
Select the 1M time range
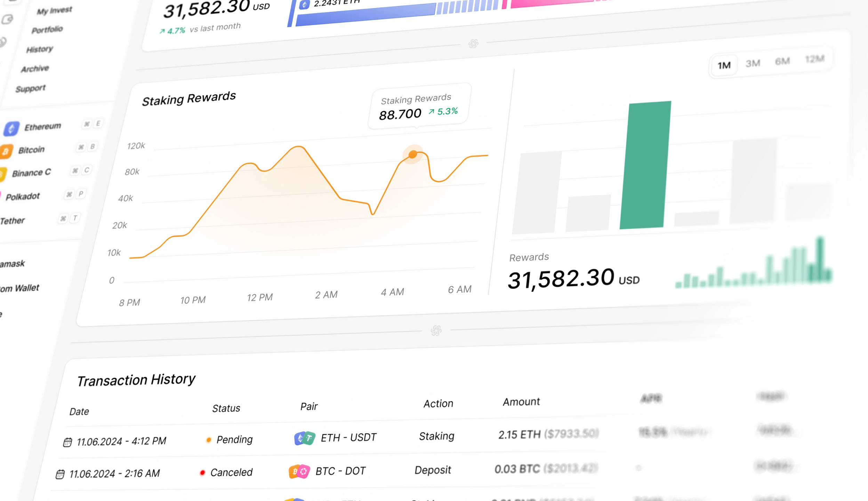coord(724,65)
